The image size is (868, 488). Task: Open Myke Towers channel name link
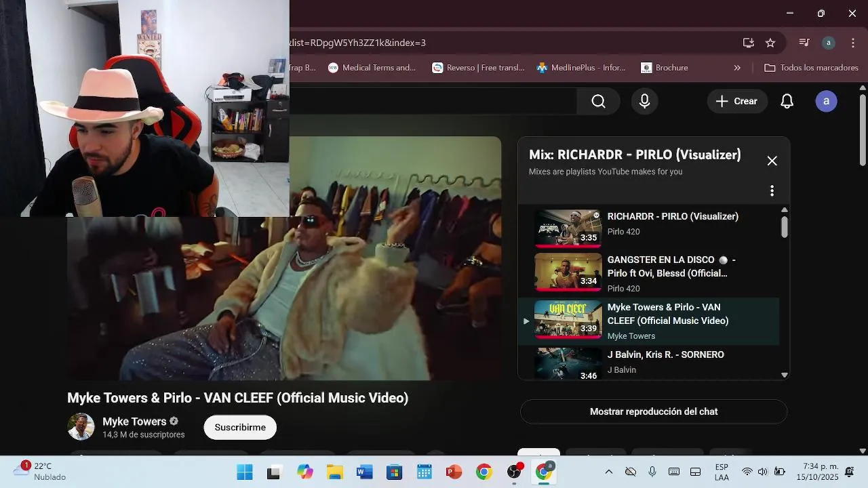[134, 421]
